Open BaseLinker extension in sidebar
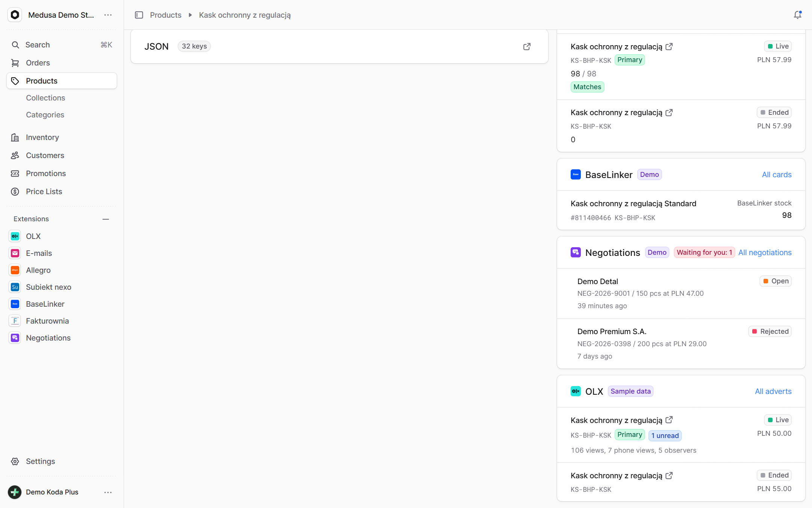Viewport: 812px width, 508px height. pyautogui.click(x=62, y=304)
